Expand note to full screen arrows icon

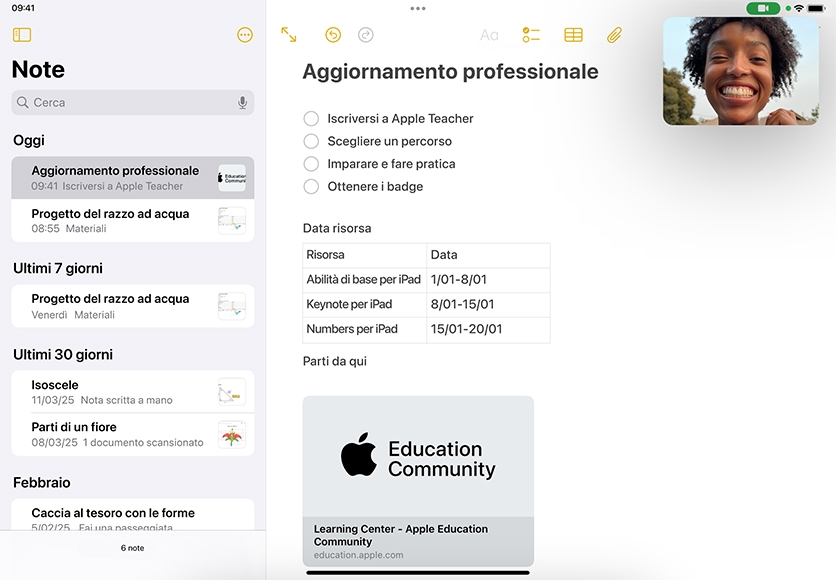pyautogui.click(x=288, y=35)
